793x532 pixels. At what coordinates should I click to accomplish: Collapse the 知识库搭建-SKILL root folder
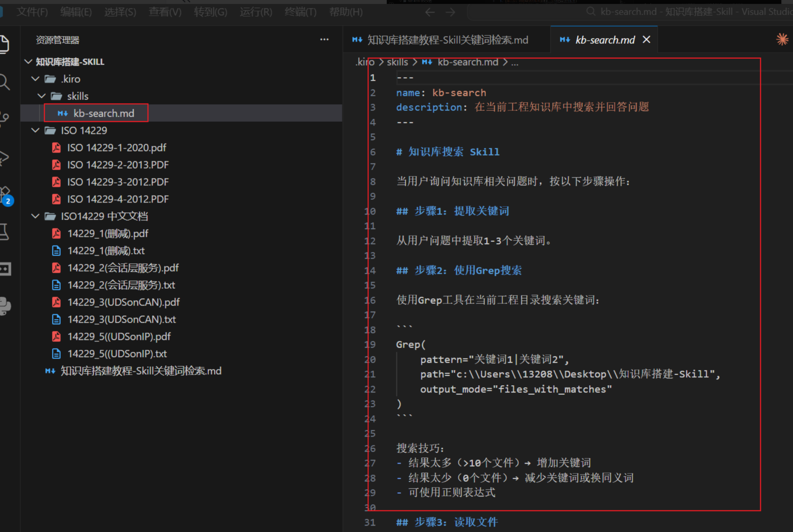click(x=28, y=62)
